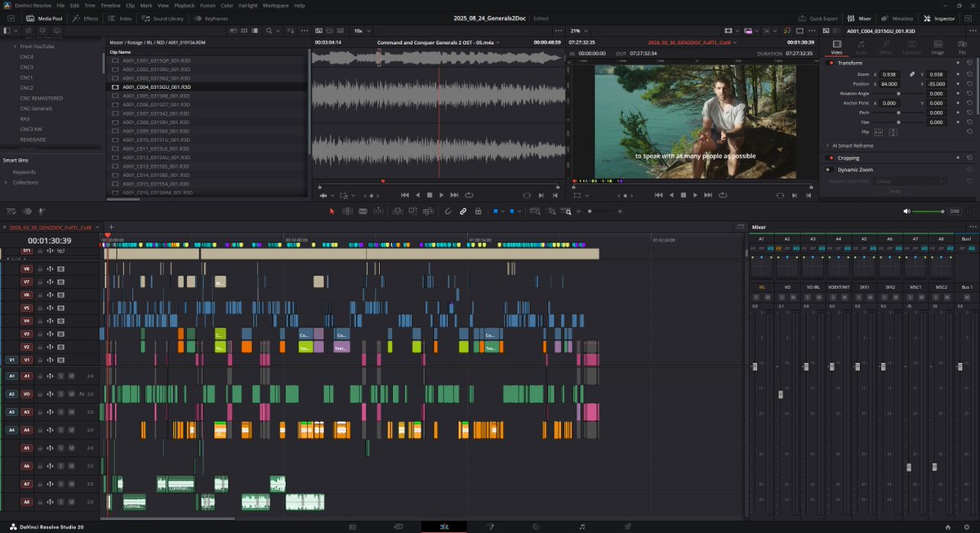Enable the Dynamic Zoom switch

pos(830,170)
